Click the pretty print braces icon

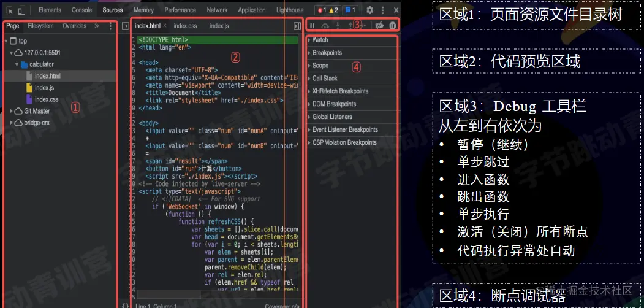coord(125,306)
